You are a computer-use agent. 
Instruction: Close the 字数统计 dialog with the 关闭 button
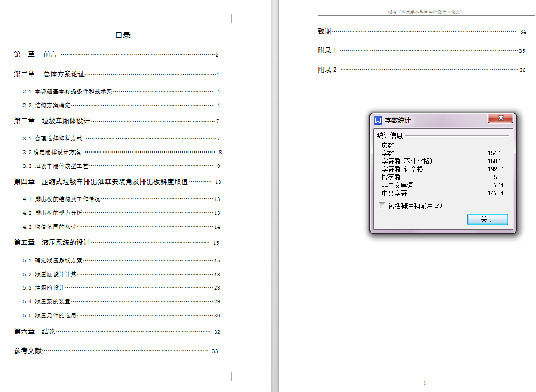(x=487, y=219)
